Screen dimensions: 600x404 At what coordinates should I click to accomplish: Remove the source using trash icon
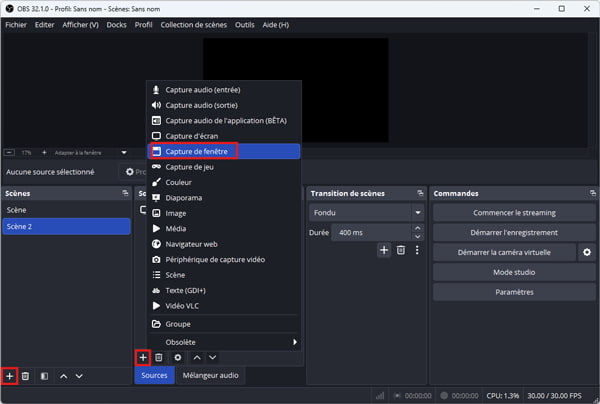pyautogui.click(x=159, y=357)
